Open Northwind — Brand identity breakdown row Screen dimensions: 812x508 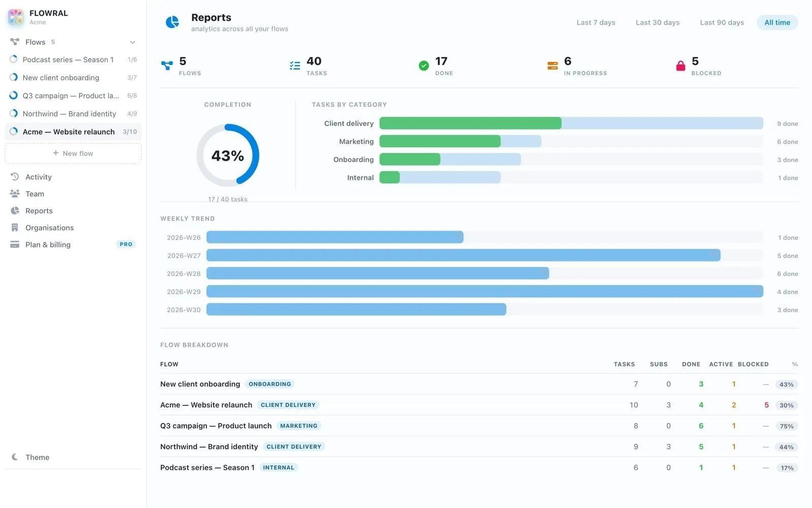(x=479, y=447)
